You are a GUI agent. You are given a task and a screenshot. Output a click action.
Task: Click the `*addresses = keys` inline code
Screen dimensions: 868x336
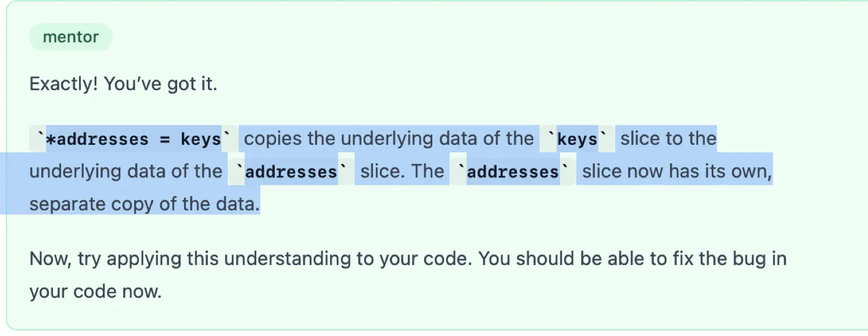[134, 140]
